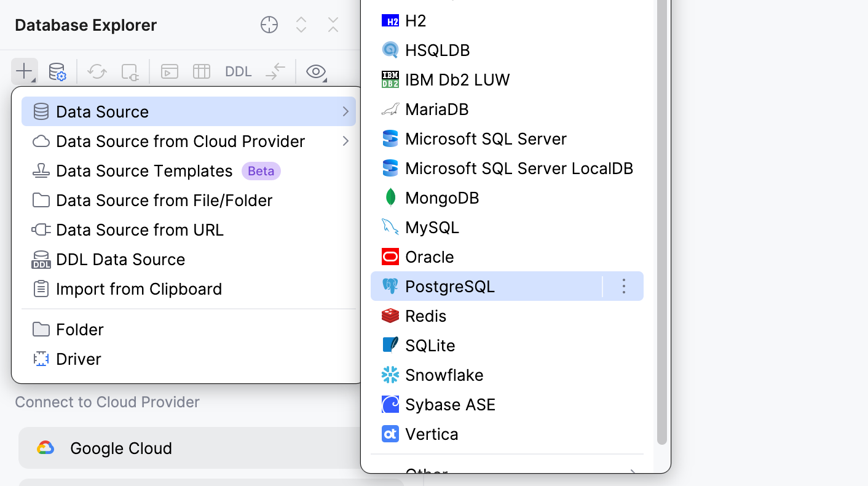Screen dimensions: 868x486
Task: Select Data Source menu item
Action: tap(189, 111)
